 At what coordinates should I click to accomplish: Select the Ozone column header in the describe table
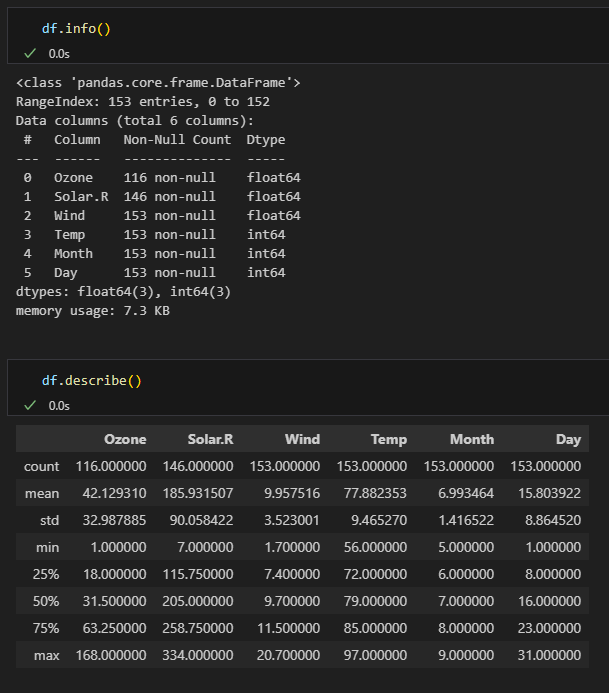[125, 439]
